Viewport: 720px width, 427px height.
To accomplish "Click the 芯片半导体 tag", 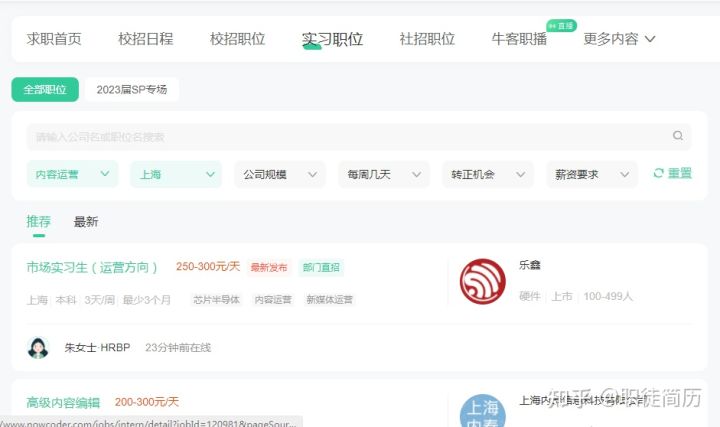I will [217, 300].
